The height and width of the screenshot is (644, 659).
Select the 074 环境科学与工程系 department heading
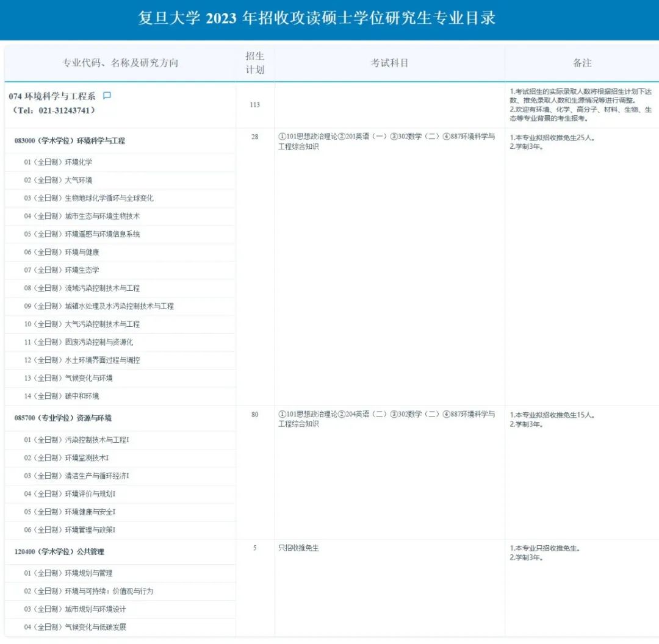[52, 96]
